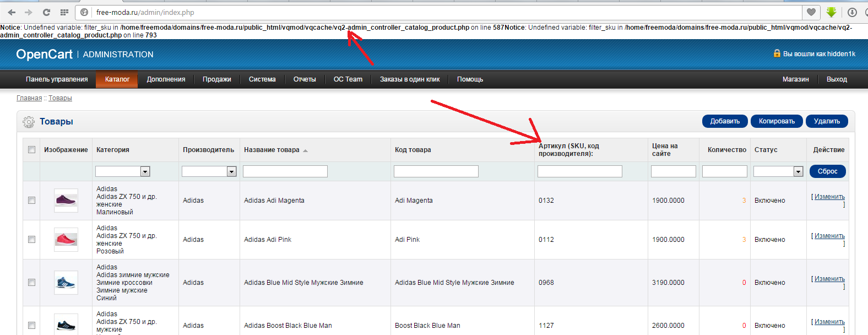Open browser downloads circle icon
This screenshot has height=335, width=868.
(852, 12)
